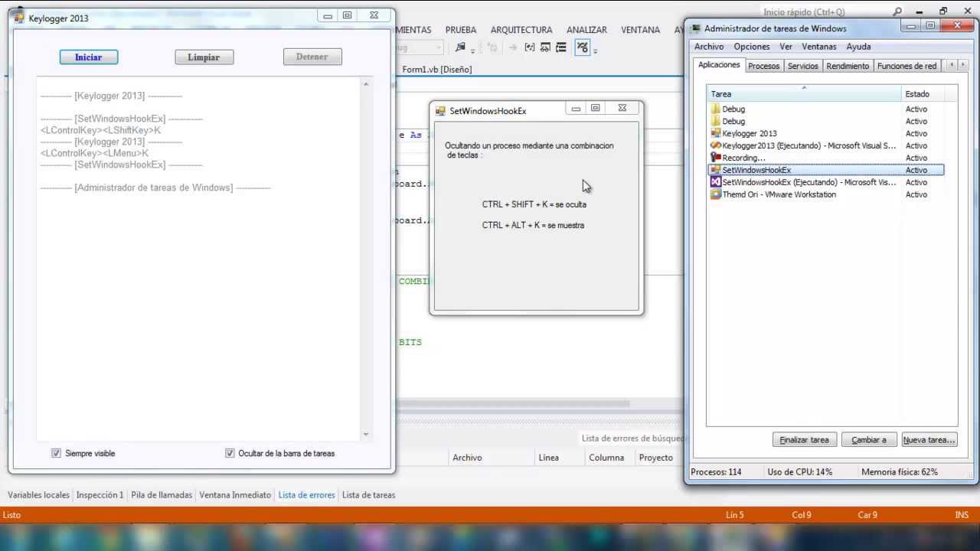Screen dimensions: 980x551
Task: Open the ANALIZAR menu in Visual Studio
Action: pyautogui.click(x=586, y=30)
